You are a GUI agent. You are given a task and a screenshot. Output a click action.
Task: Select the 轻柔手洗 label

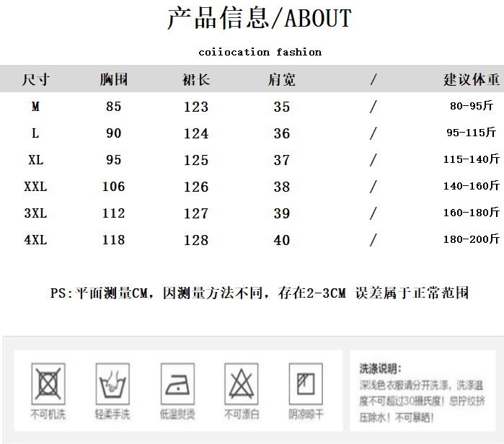click(112, 414)
